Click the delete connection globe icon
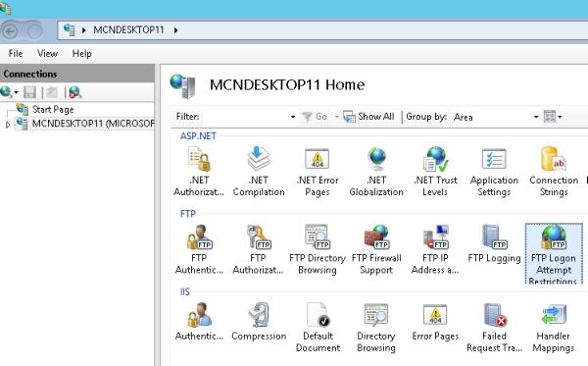The image size is (588, 366). pyautogui.click(x=74, y=92)
